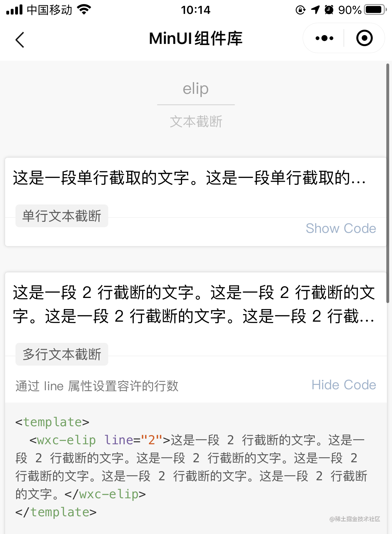Select the 多行文本截断 label tag

[x=62, y=354]
